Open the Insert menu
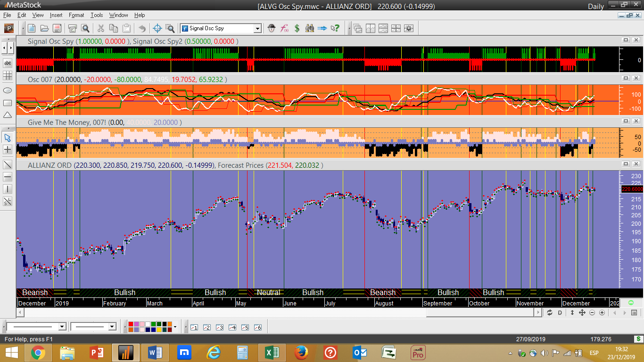 point(56,15)
